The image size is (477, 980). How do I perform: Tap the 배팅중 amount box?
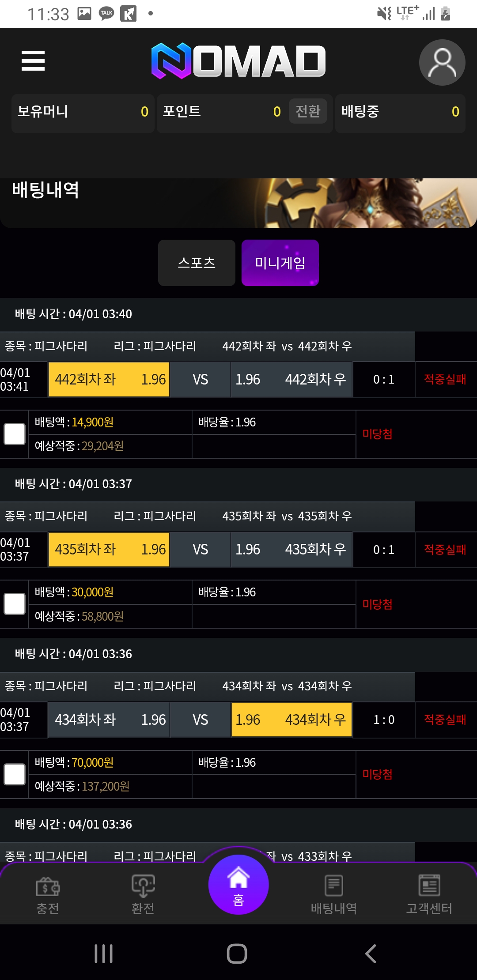pyautogui.click(x=400, y=112)
